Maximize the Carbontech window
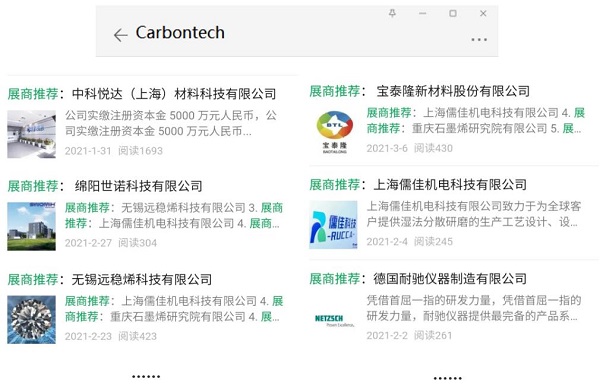The height and width of the screenshot is (392, 600). pos(453,13)
